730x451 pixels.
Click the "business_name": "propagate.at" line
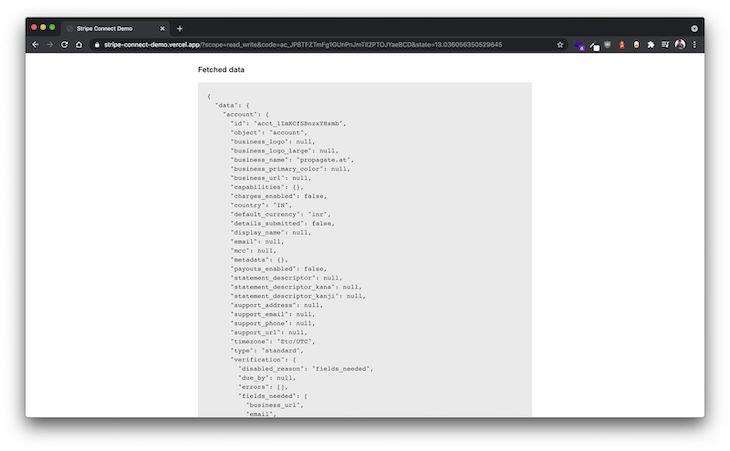click(292, 160)
